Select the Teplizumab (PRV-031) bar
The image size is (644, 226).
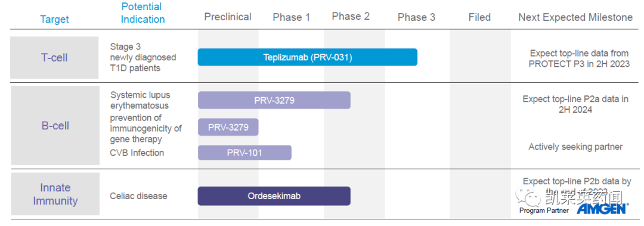307,57
